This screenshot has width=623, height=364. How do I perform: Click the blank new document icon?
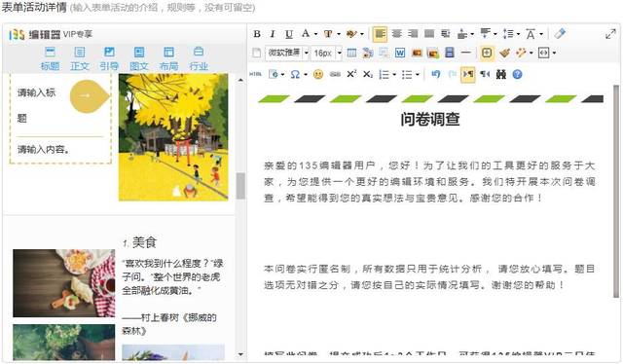point(257,53)
